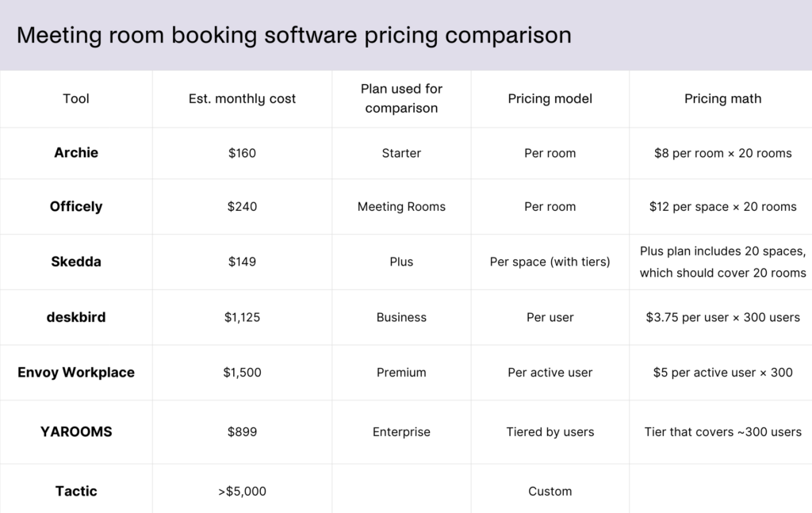The image size is (812, 513).
Task: Click the $160 cost cell
Action: click(x=242, y=153)
